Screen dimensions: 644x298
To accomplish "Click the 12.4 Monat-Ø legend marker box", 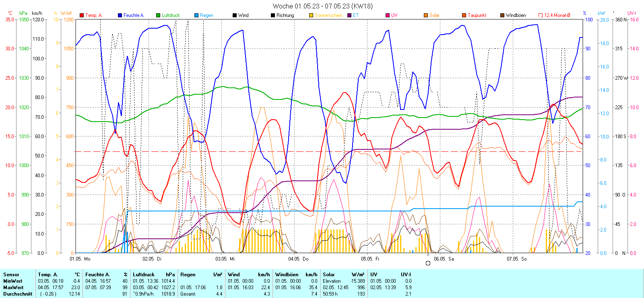I will (541, 15).
